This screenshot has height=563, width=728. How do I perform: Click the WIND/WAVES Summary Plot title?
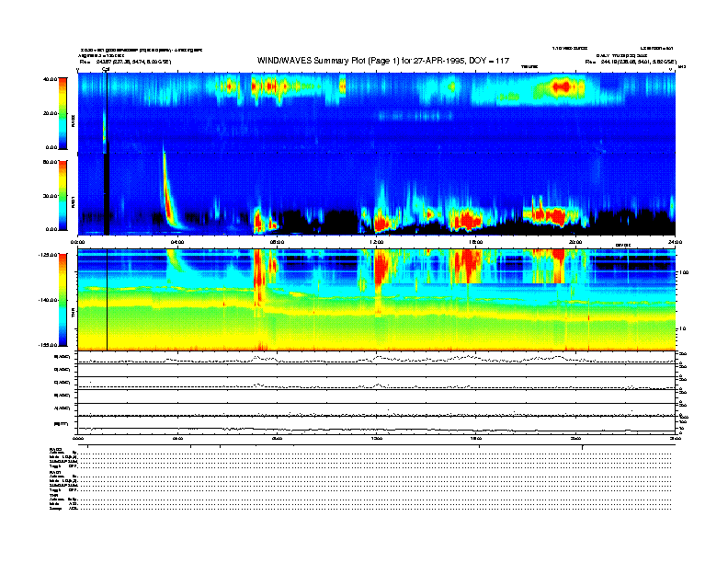coord(383,61)
